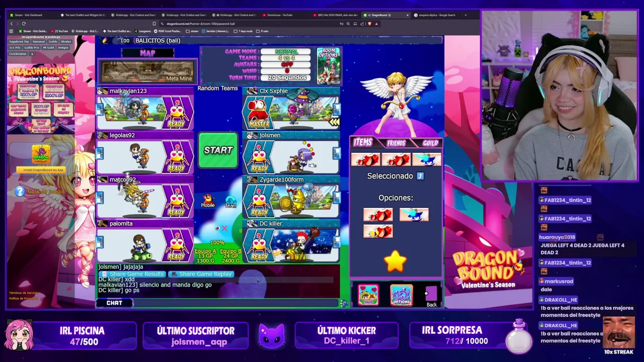Click Términos de Servicio link

pos(23,293)
